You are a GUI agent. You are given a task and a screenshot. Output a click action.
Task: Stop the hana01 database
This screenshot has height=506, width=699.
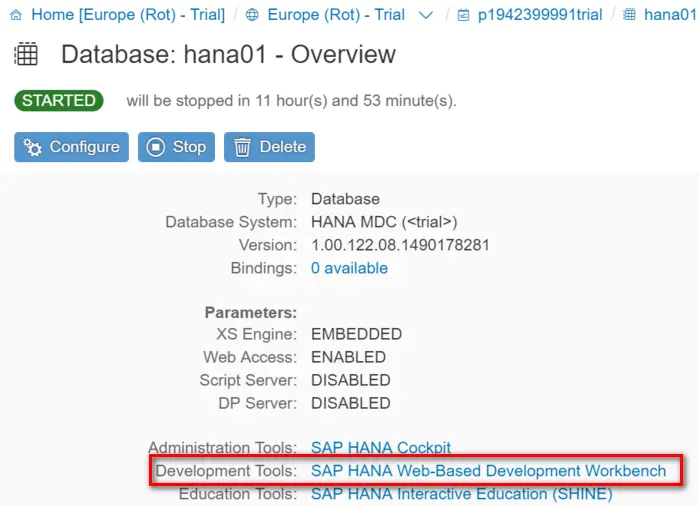point(177,147)
